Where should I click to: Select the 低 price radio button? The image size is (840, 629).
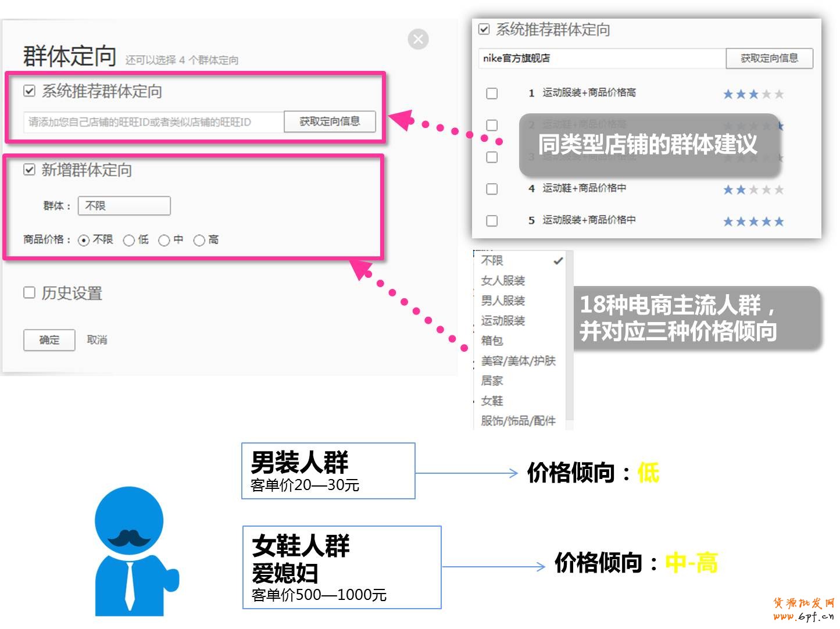[x=129, y=240]
